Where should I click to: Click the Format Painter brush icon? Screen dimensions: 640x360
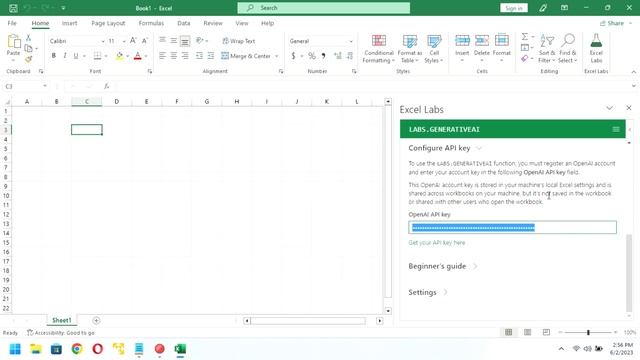28,59
